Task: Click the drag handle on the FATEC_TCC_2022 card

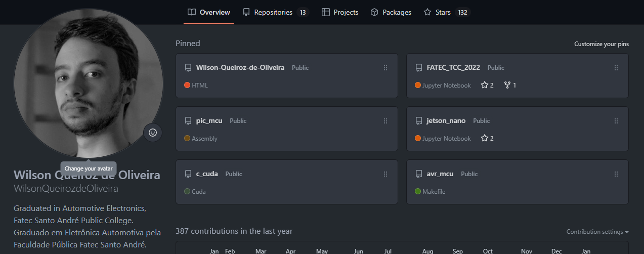Action: coord(616,68)
